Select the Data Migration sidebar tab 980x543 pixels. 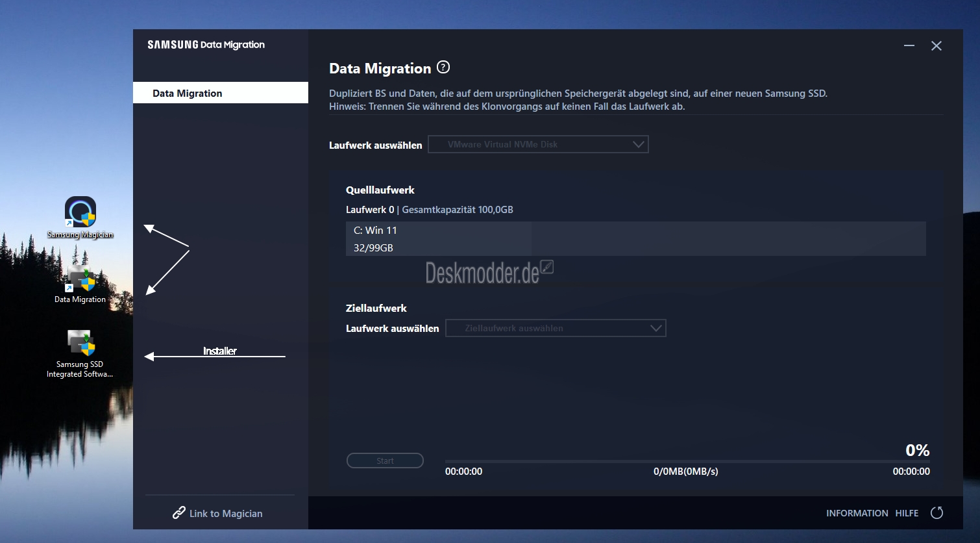tap(220, 93)
